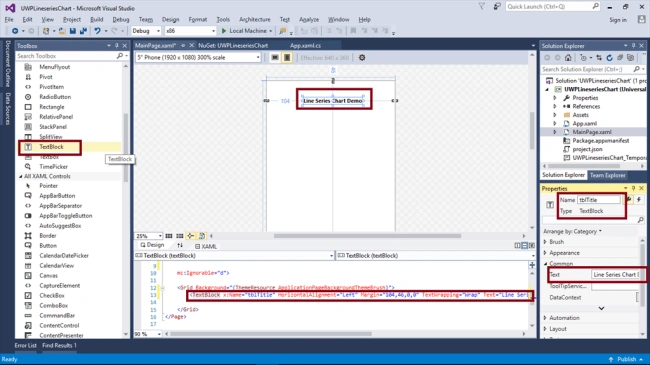Image resolution: width=650 pixels, height=365 pixels.
Task: Click Publish in the status bar
Action: (x=626, y=359)
